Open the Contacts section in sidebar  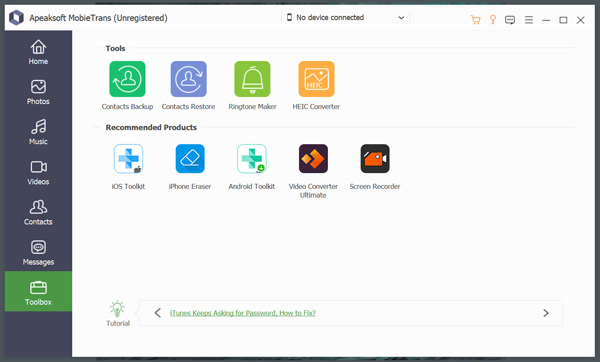tap(38, 213)
